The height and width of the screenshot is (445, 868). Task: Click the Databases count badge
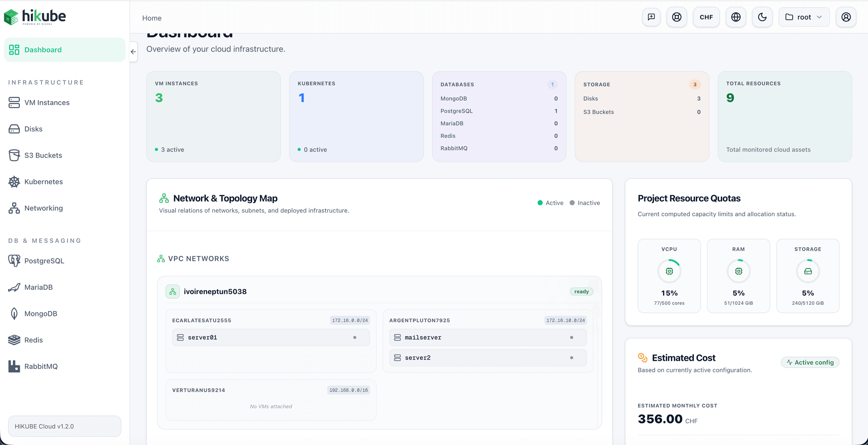click(552, 84)
